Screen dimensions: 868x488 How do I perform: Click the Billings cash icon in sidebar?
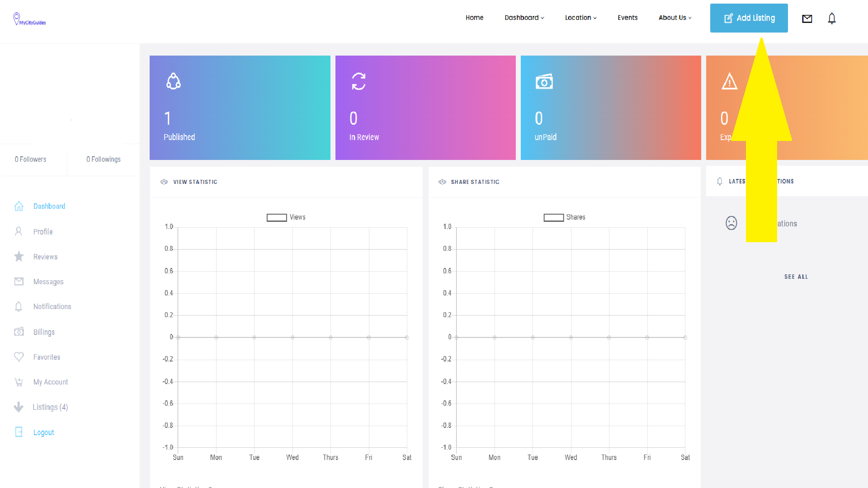[19, 332]
